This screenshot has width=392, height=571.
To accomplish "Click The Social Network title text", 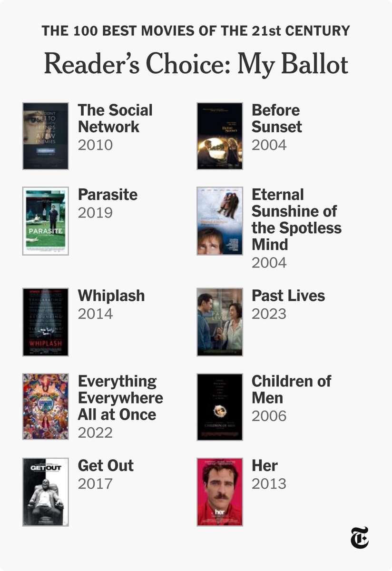I will point(116,118).
